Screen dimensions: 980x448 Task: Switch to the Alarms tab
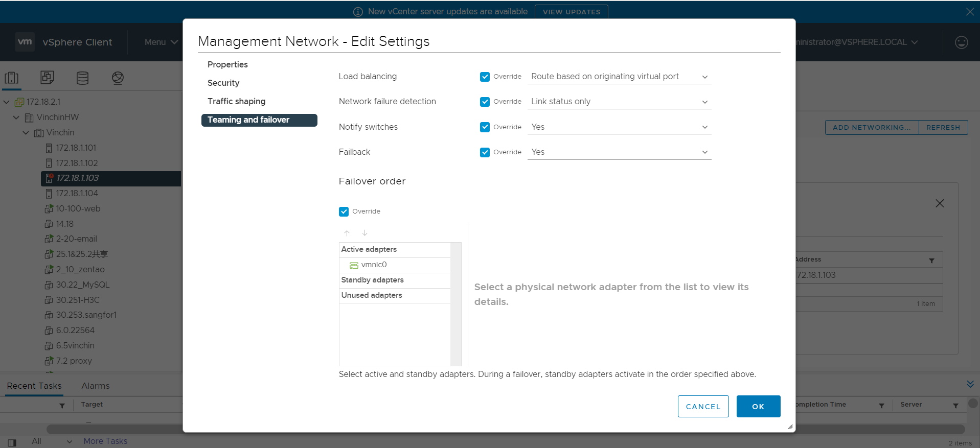96,386
